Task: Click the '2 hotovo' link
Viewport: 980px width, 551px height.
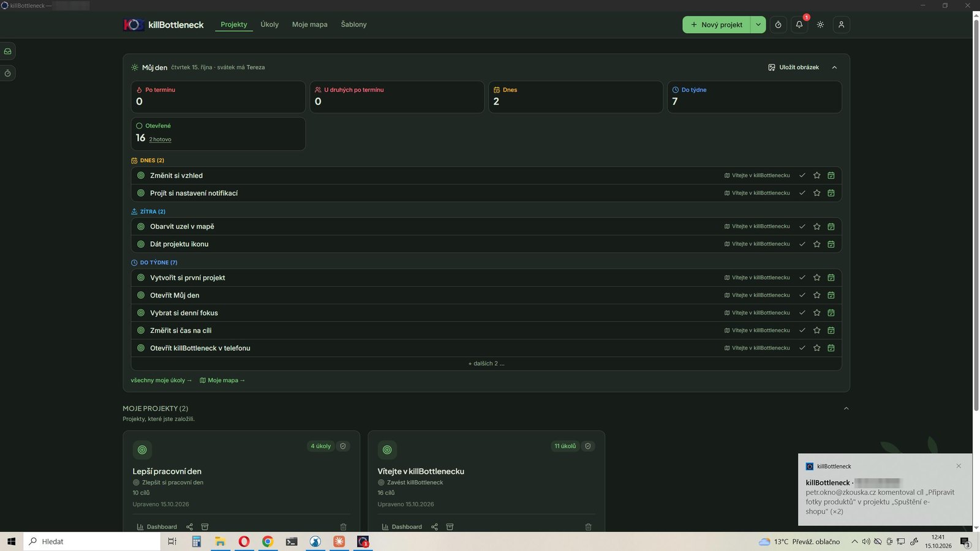Action: tap(160, 140)
